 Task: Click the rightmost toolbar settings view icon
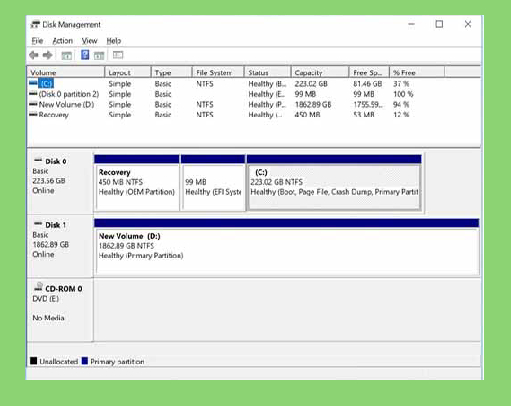click(118, 55)
